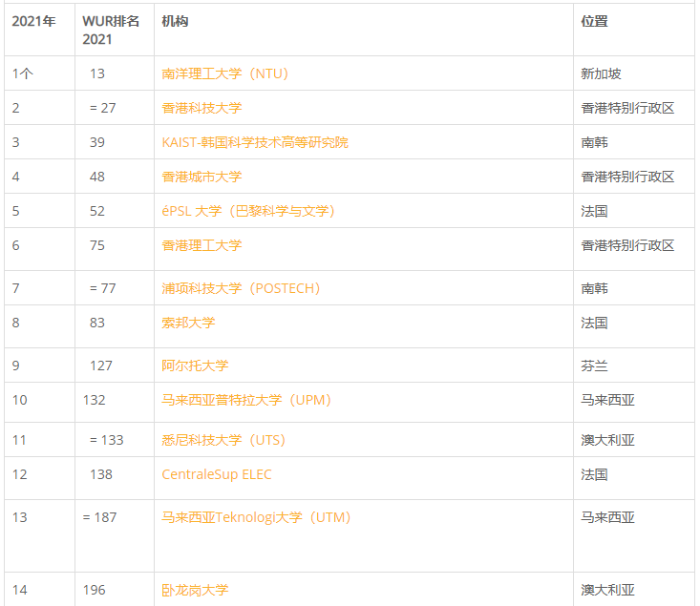Select 香港特别行政区 in the 香港城市大学 row
The image size is (700, 606).
tap(627, 177)
